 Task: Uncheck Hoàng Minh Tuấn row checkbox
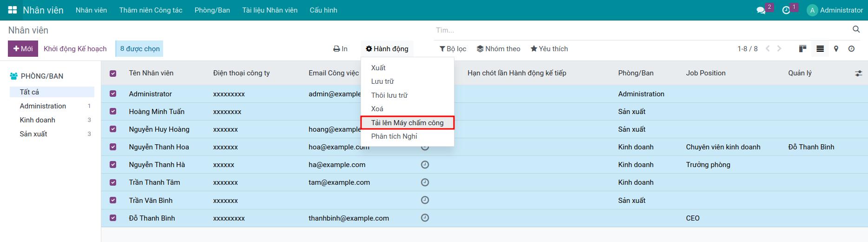[113, 112]
